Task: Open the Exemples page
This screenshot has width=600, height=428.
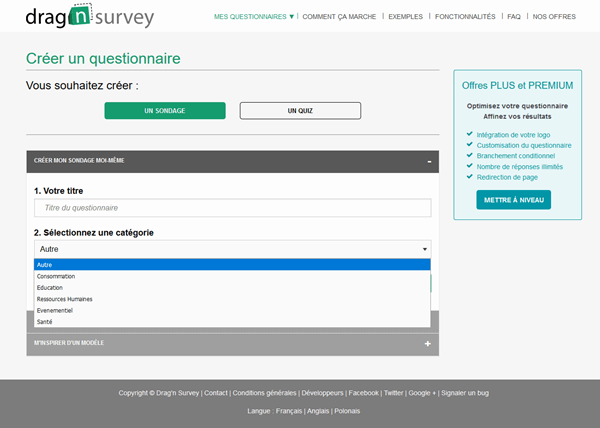Action: tap(405, 16)
